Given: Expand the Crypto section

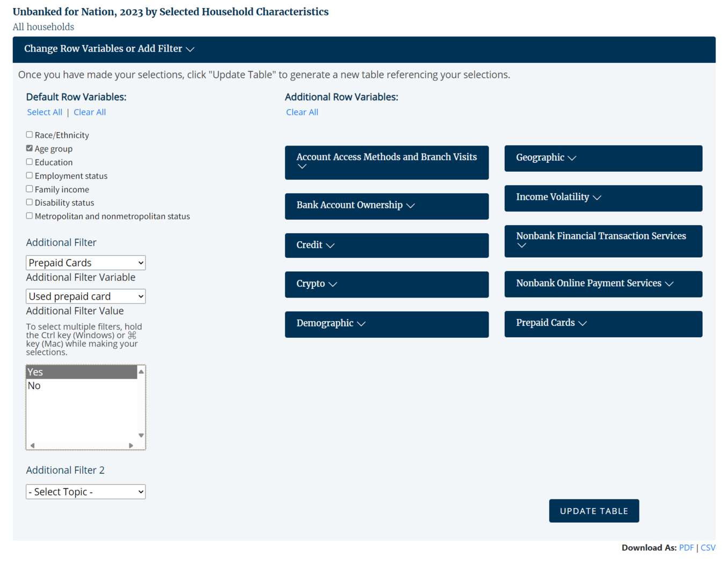Looking at the screenshot, I should pyautogui.click(x=387, y=284).
